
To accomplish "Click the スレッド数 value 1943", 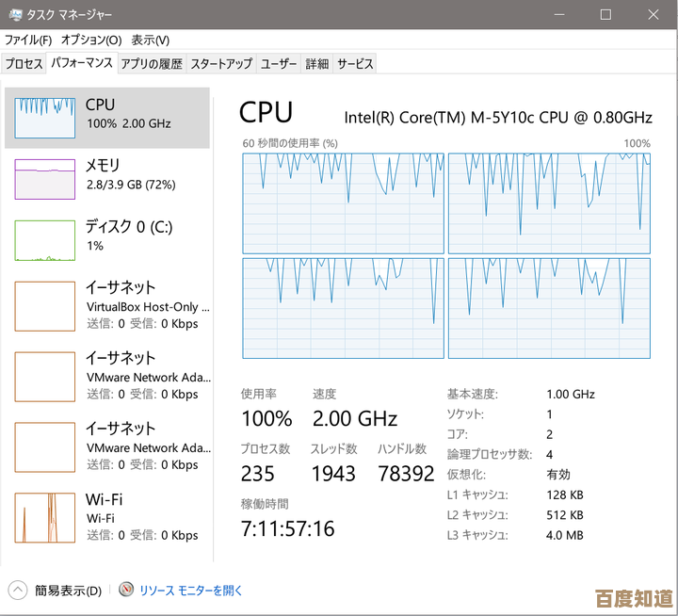I will click(x=333, y=474).
